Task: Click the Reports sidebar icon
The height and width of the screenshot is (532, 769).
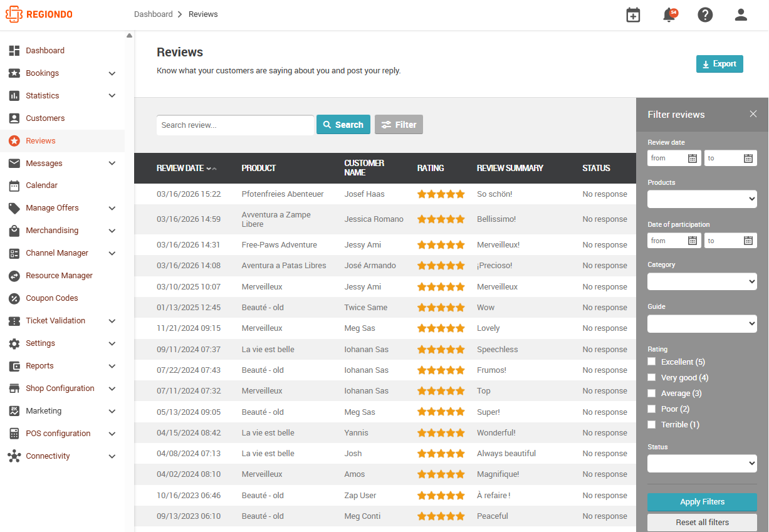Action: (14, 366)
